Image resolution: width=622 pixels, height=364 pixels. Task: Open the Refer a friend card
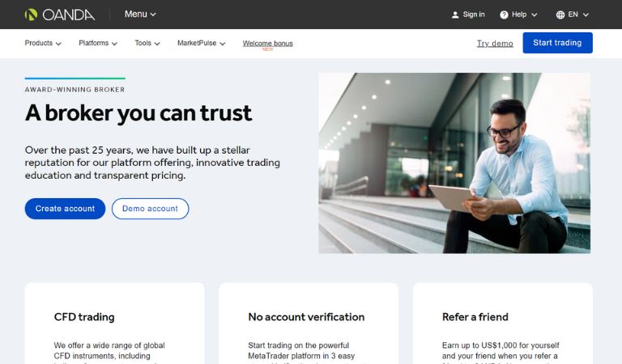coord(503,324)
